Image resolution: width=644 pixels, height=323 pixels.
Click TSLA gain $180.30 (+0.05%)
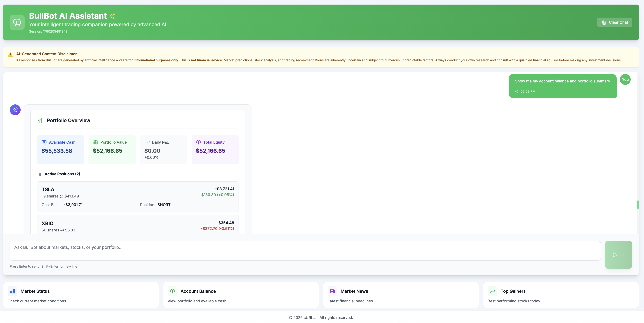click(218, 195)
